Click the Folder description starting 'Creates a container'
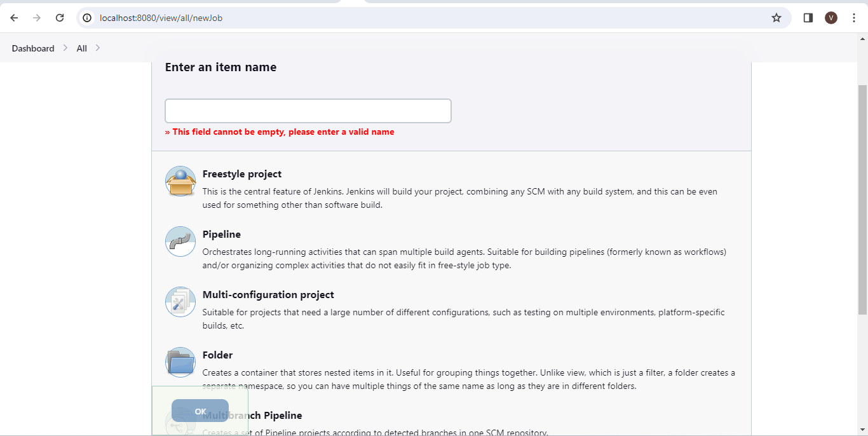 click(469, 379)
